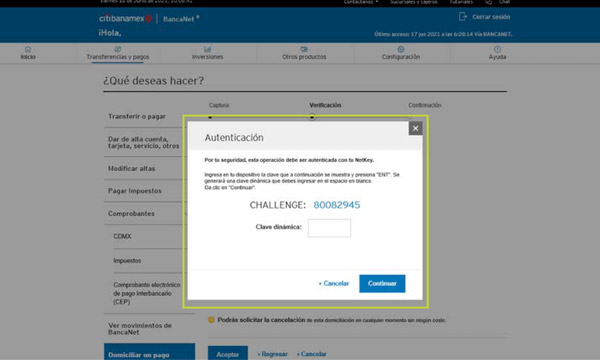The image size is (600, 360).
Task: Open the Inicio tab label
Action: [x=28, y=57]
